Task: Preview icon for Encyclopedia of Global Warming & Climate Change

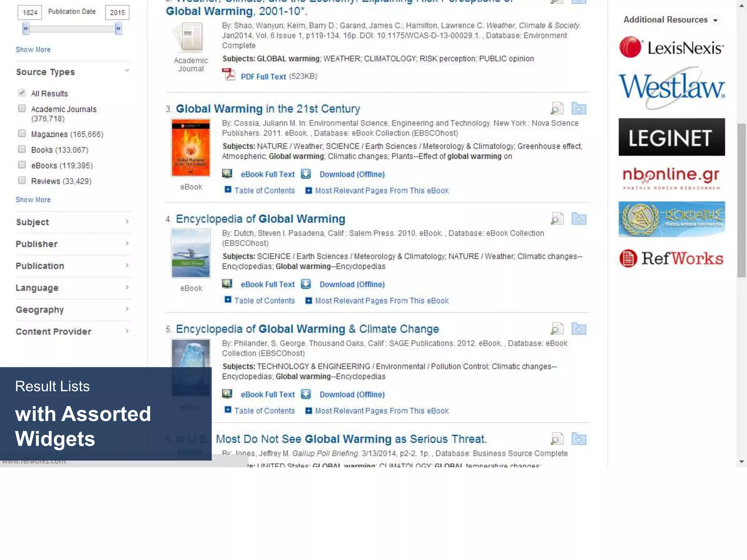Action: tap(557, 329)
